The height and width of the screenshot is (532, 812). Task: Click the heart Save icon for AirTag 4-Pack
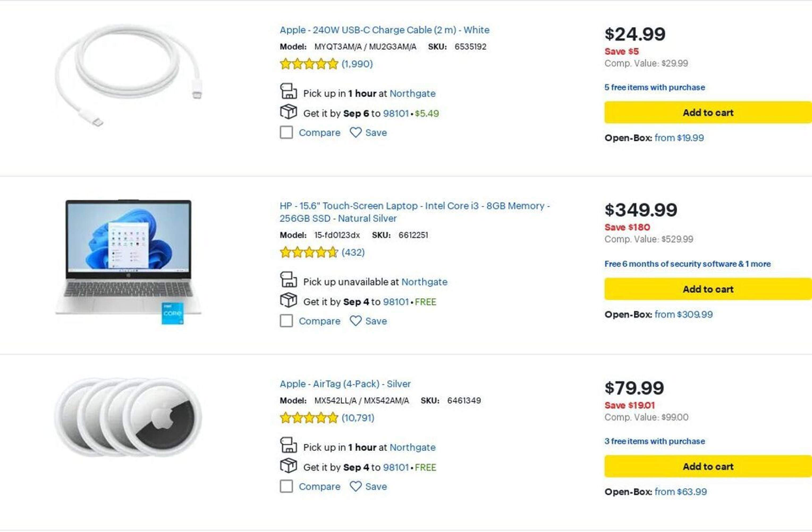(356, 486)
